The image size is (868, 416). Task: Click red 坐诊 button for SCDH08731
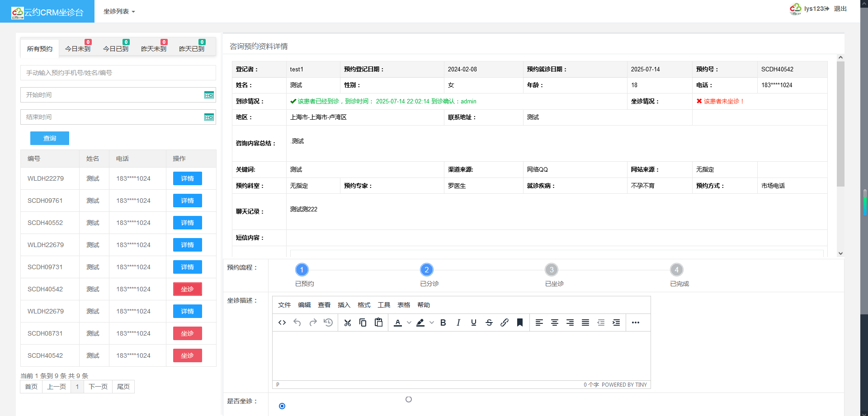point(187,333)
